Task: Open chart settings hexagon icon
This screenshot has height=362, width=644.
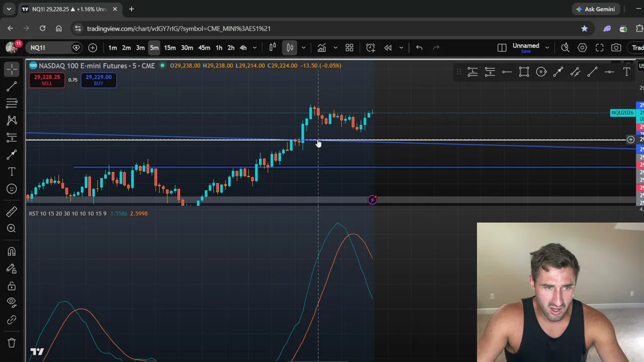Action: coord(582,48)
